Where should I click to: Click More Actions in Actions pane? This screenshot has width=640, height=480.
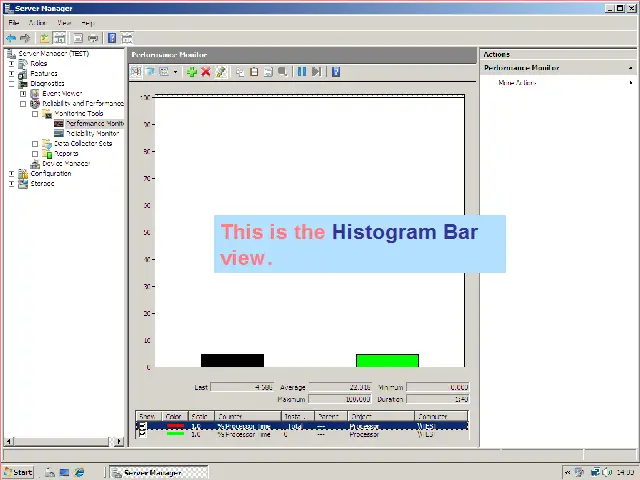click(x=518, y=83)
